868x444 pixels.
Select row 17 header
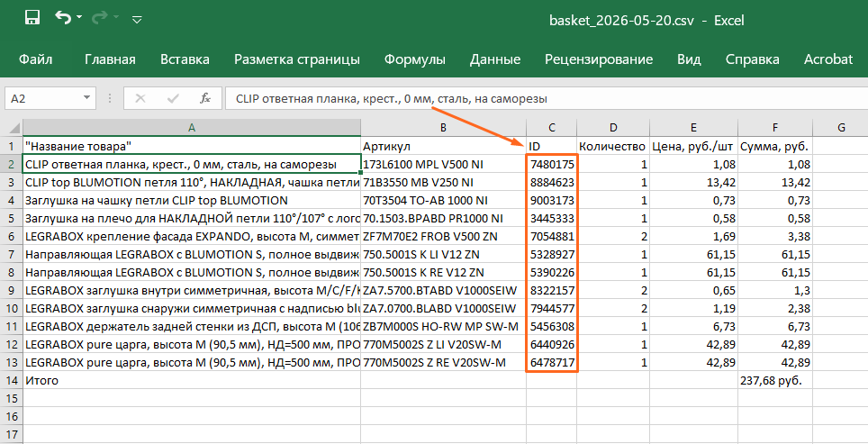click(x=11, y=435)
